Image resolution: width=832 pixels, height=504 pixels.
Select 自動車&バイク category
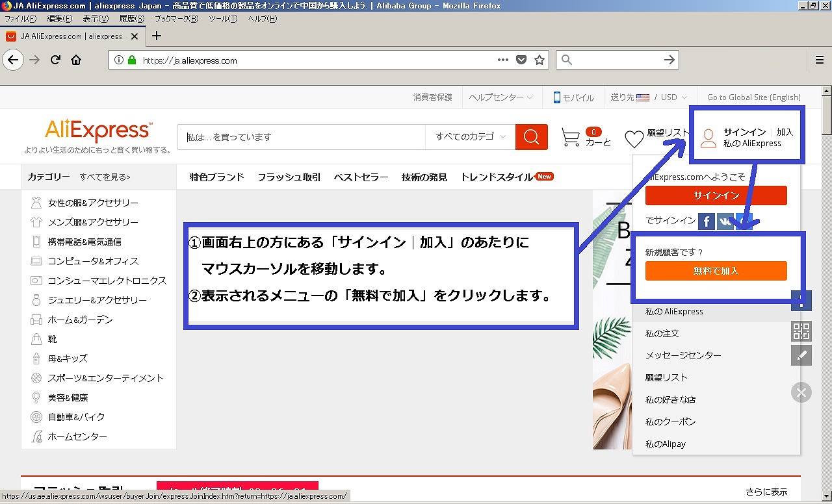pos(76,417)
